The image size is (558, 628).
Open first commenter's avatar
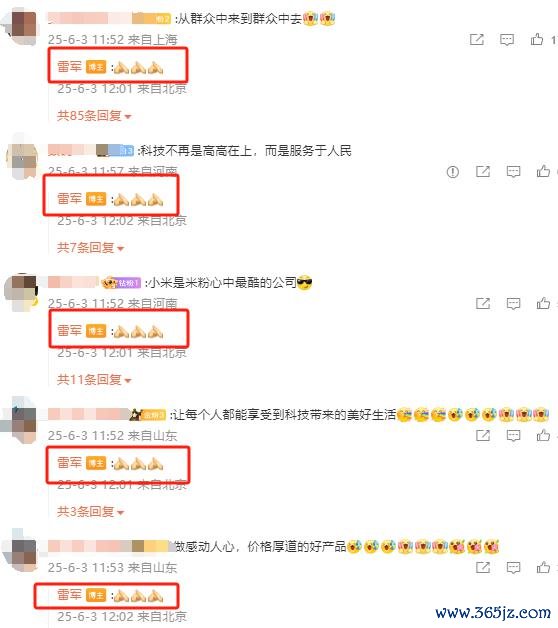point(22,26)
